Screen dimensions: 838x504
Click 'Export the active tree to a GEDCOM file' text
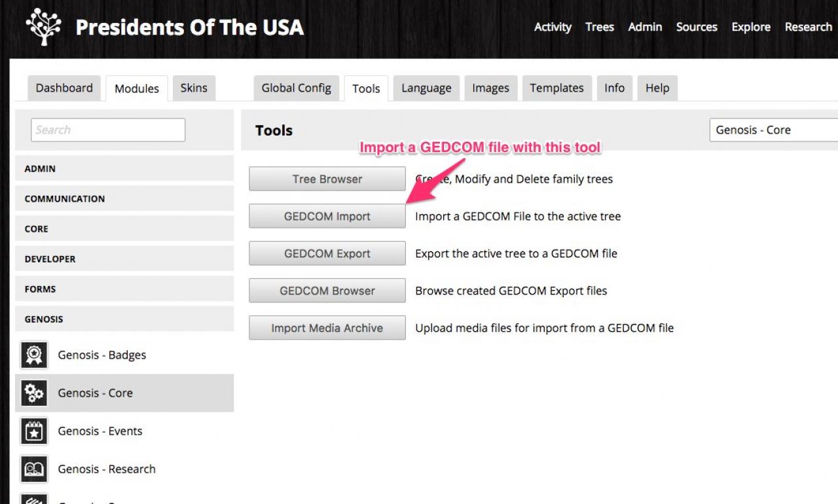tap(516, 253)
